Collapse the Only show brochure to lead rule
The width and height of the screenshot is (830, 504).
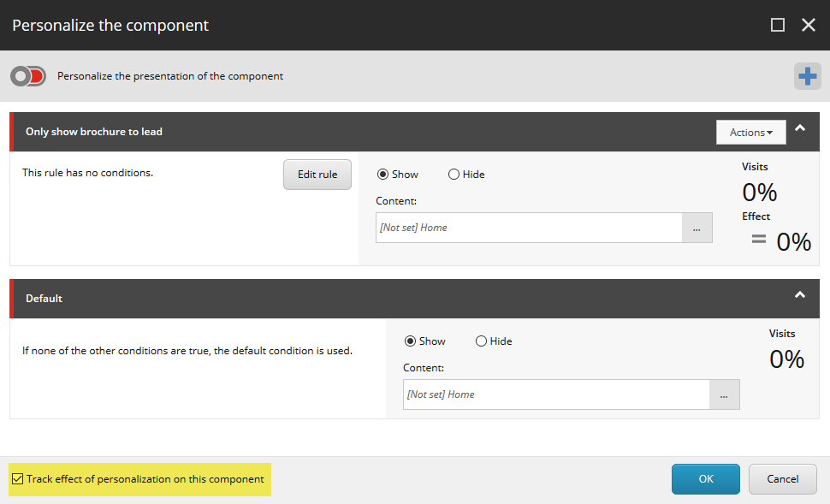pos(800,128)
